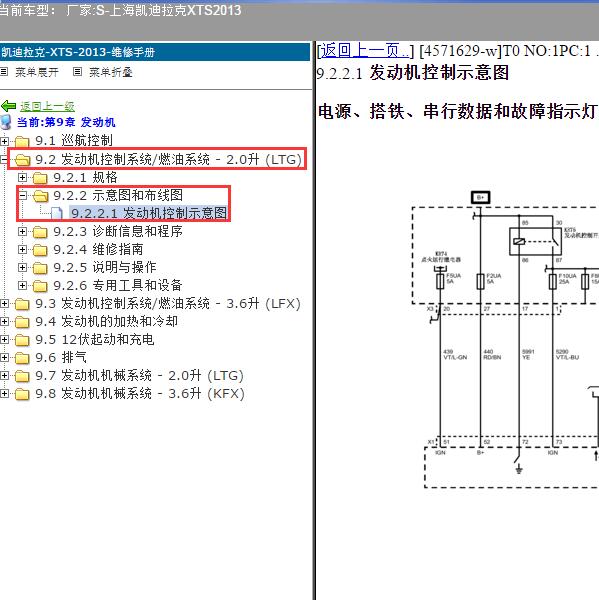Select 9.2.6 专用工具和设备 tree item

[118, 285]
